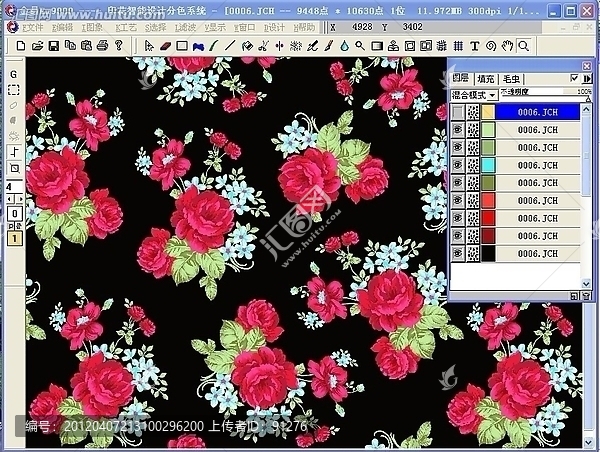Image resolution: width=600 pixels, height=452 pixels.
Task: Select the Water drop blur tool
Action: point(345,46)
